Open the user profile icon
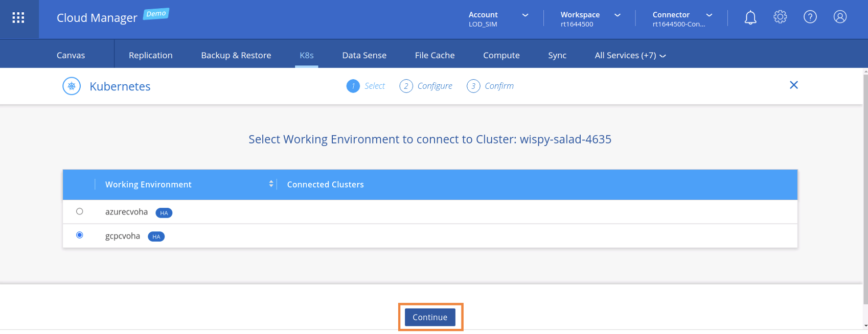This screenshot has width=868, height=334. coord(840,17)
